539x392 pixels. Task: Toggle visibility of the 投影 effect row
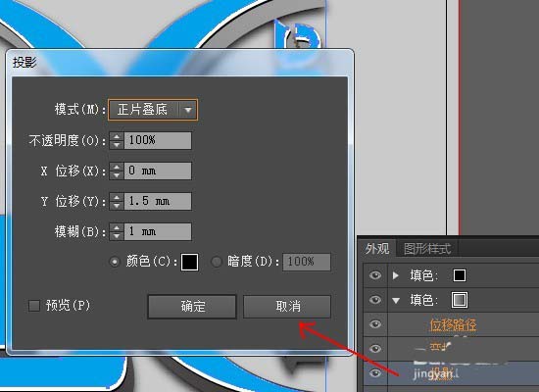click(x=375, y=373)
